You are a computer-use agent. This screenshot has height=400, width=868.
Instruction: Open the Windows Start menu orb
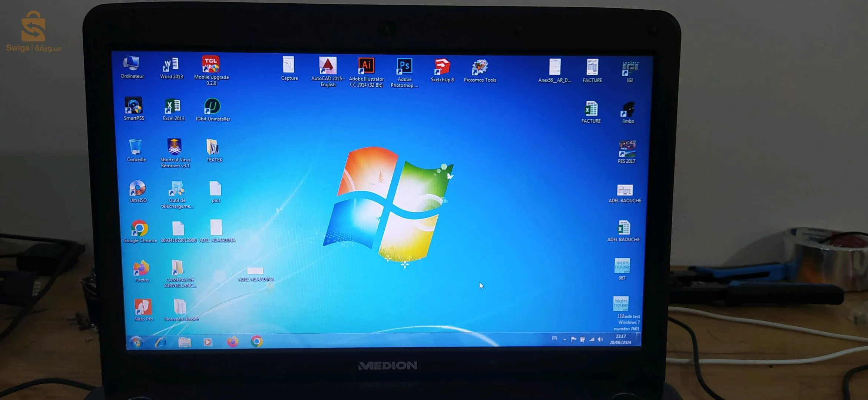click(x=136, y=342)
